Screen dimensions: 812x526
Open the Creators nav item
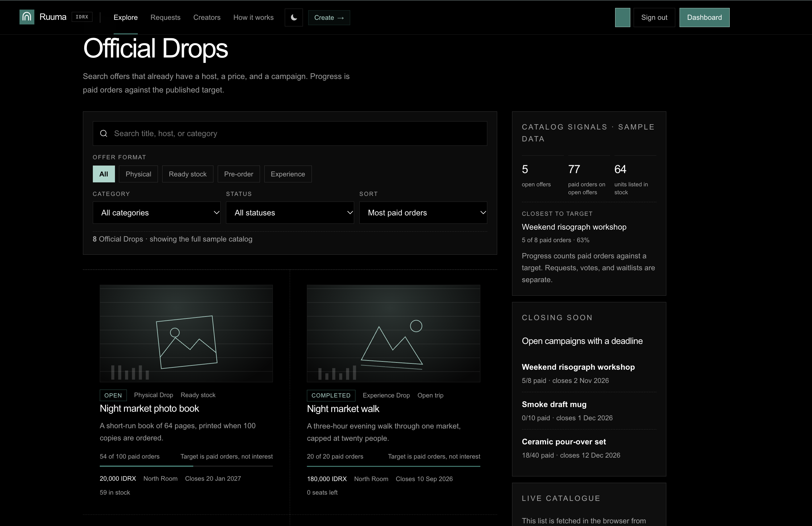[207, 18]
